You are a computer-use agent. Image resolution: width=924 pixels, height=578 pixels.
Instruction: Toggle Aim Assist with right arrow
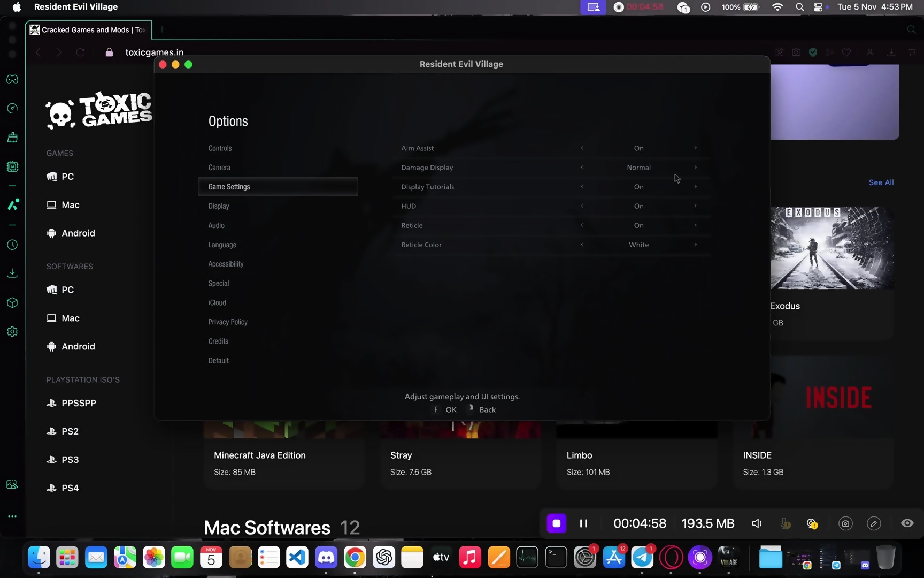click(x=695, y=148)
